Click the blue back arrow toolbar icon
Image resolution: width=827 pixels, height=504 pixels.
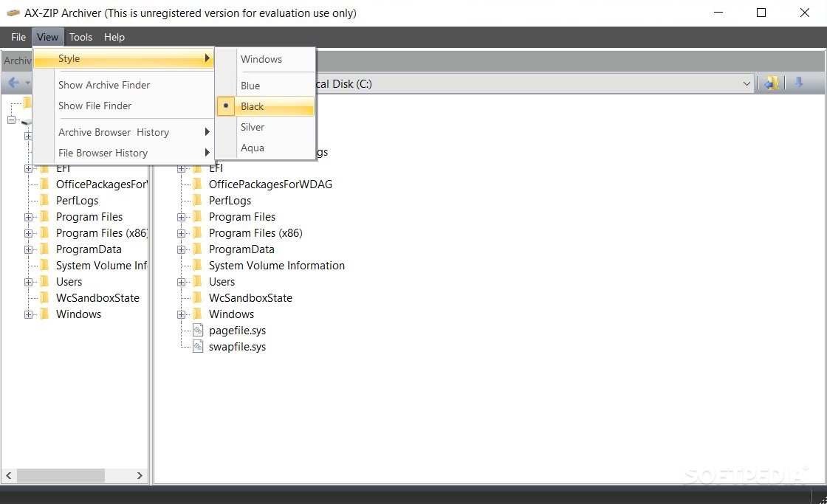point(14,83)
